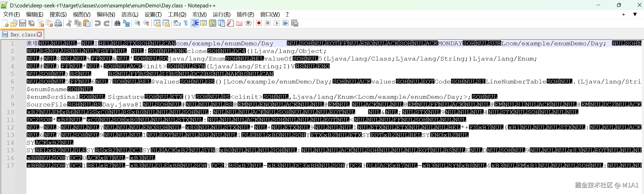Open the 文件(F) menu

pos(11,15)
